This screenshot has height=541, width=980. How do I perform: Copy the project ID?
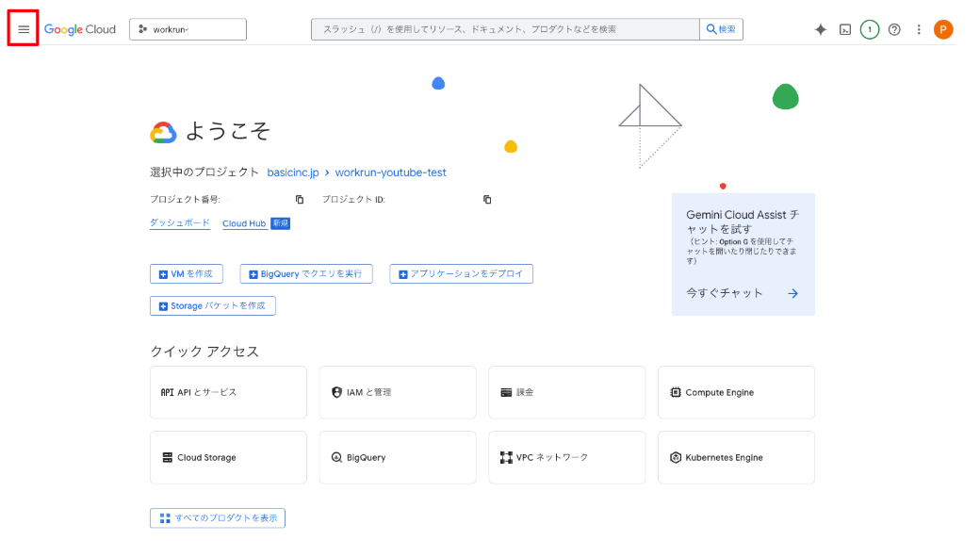(488, 200)
